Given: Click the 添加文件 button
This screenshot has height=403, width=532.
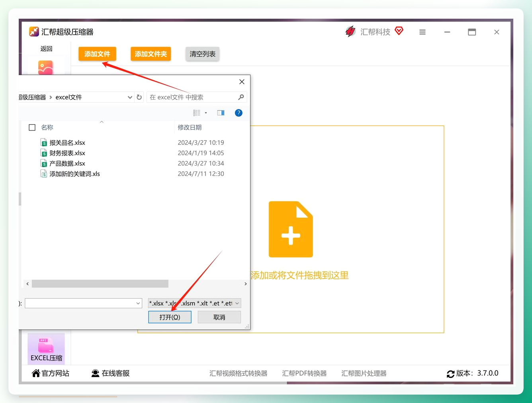Looking at the screenshot, I should point(97,54).
